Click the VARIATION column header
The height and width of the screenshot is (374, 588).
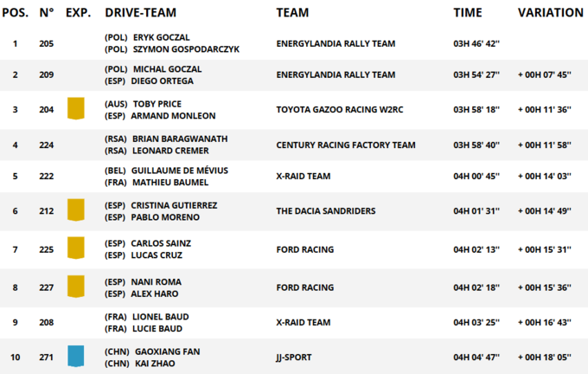550,13
